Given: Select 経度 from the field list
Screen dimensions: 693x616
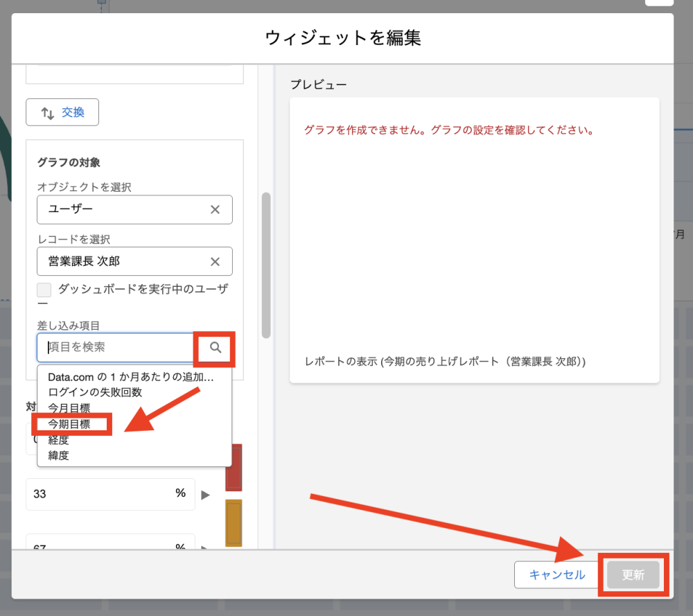Looking at the screenshot, I should pos(59,440).
